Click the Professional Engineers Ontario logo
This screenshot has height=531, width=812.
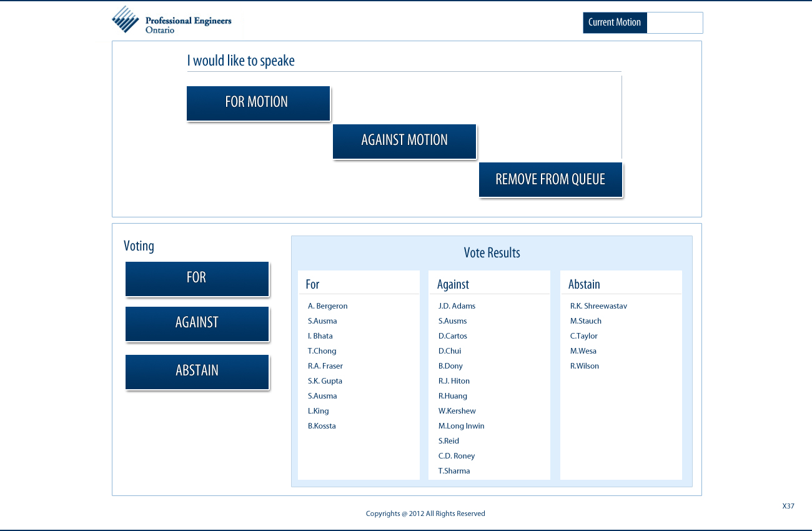(171, 20)
